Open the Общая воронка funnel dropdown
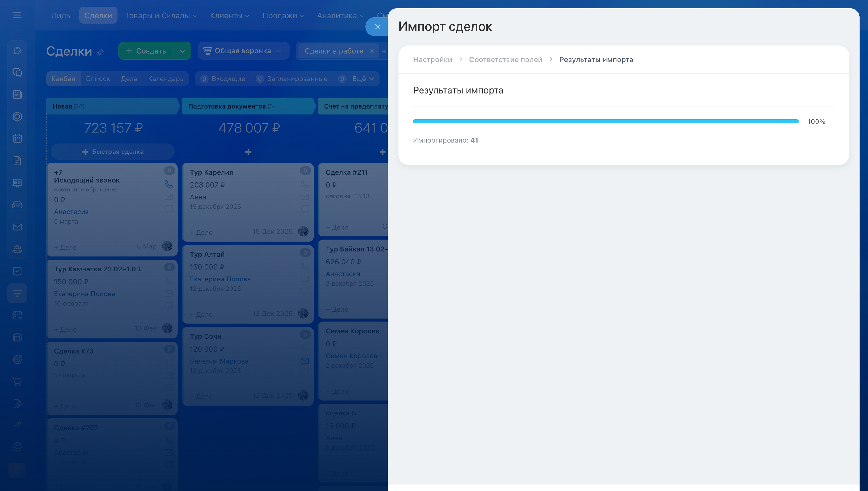The height and width of the screenshot is (491, 868). [x=243, y=51]
